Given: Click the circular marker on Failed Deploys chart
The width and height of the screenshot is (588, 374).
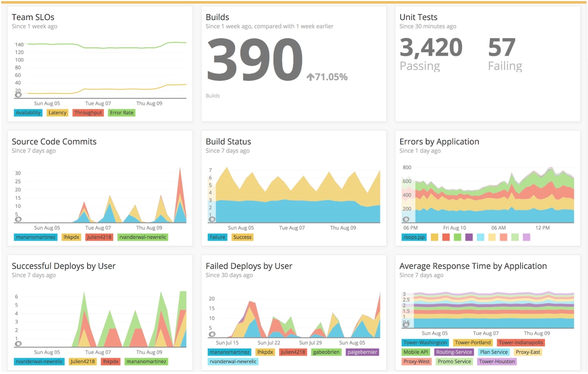Looking at the screenshot, I should click(212, 334).
